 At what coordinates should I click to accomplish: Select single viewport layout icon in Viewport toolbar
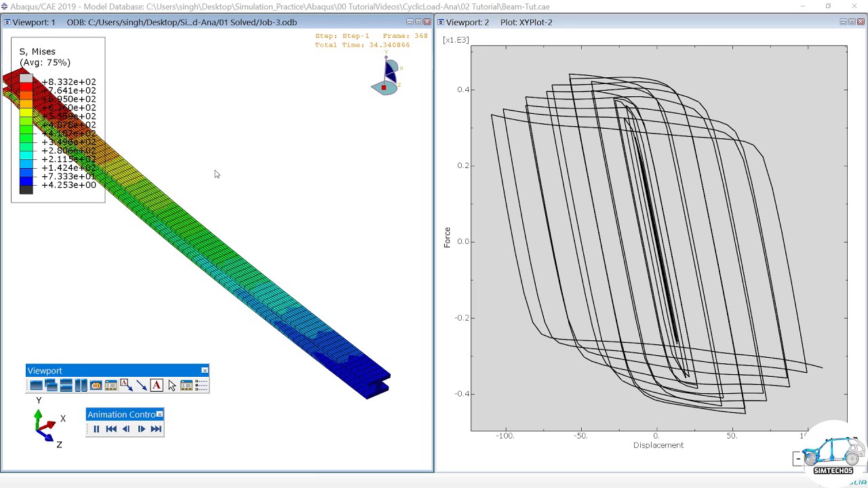pyautogui.click(x=36, y=386)
